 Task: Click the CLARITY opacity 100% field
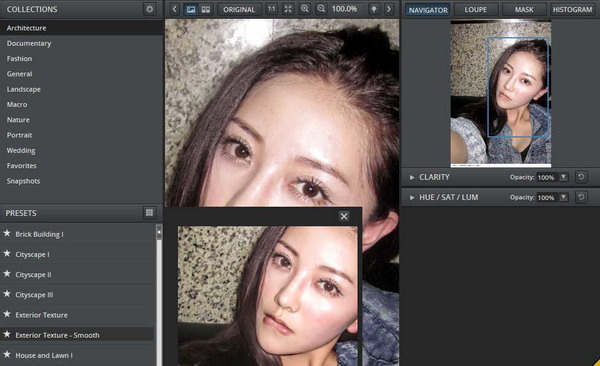pyautogui.click(x=547, y=177)
